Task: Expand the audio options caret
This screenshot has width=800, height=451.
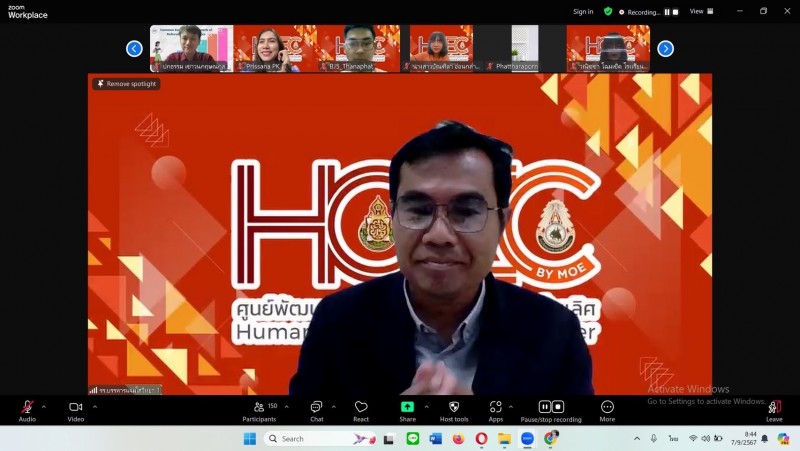Action: click(x=44, y=407)
